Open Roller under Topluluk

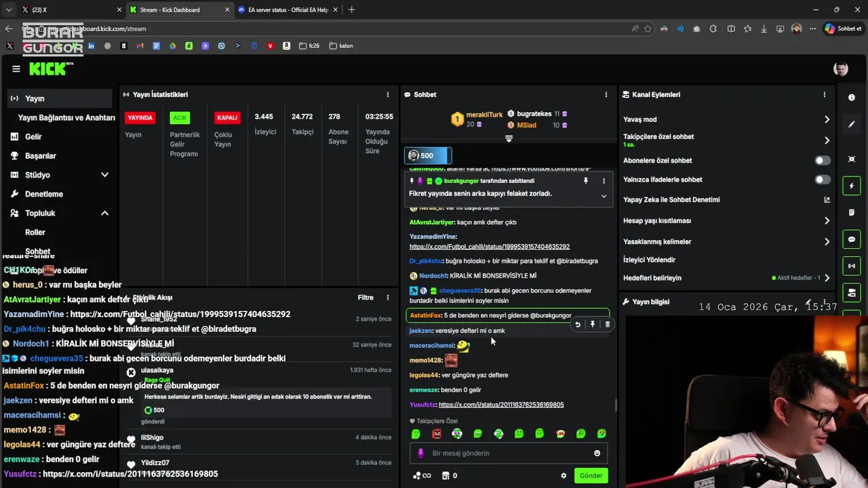coord(35,232)
